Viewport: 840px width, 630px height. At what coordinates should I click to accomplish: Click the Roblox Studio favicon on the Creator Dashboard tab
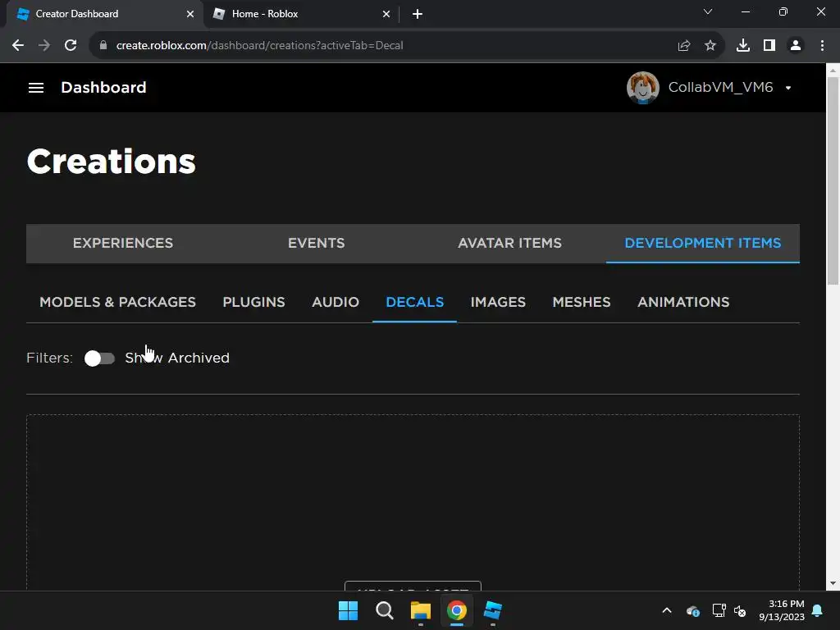(22, 14)
